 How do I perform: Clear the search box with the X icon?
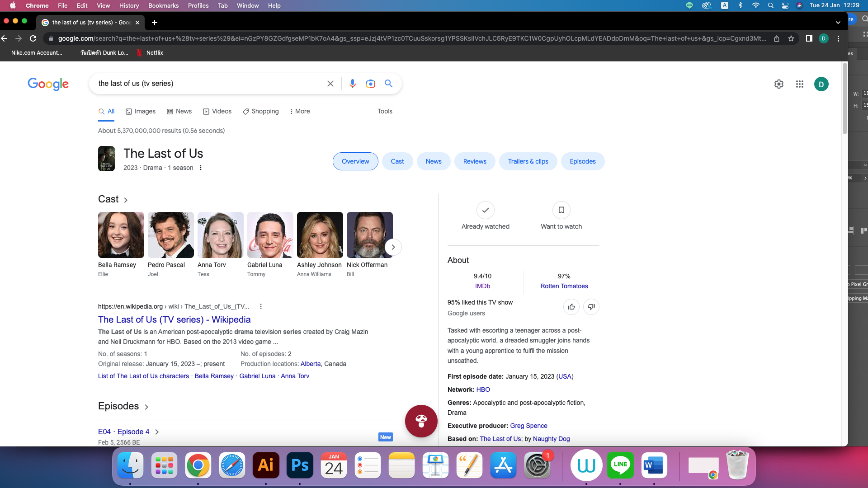[330, 84]
